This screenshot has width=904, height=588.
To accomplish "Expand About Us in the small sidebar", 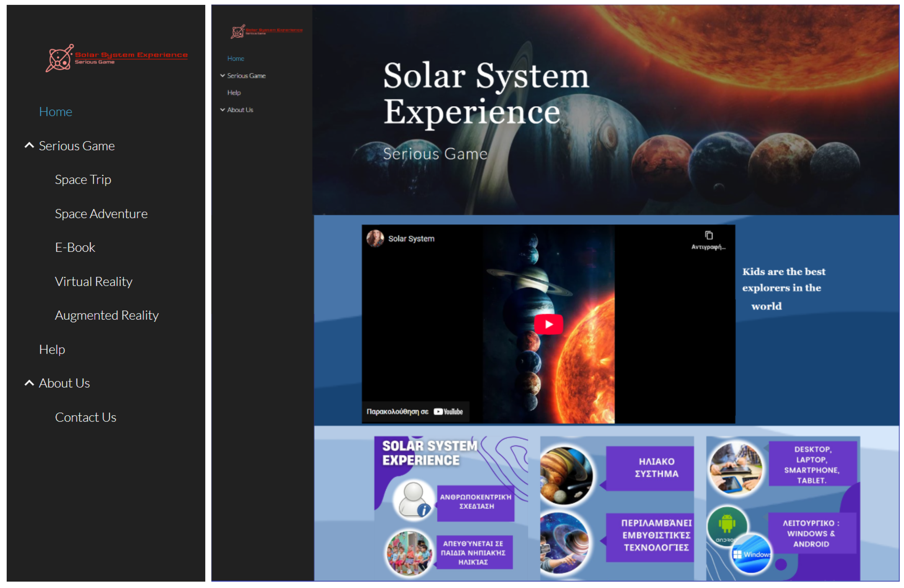I will tap(223, 110).
